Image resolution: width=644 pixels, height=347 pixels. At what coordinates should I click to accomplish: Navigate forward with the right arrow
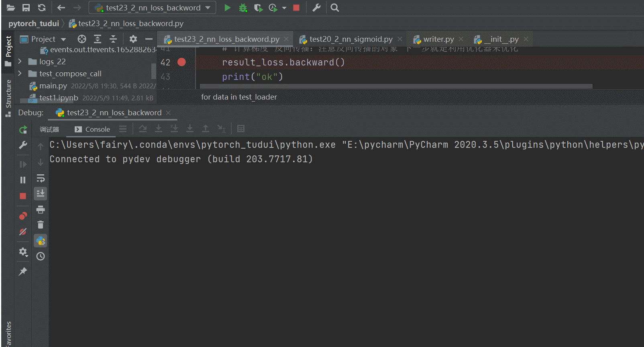[77, 8]
